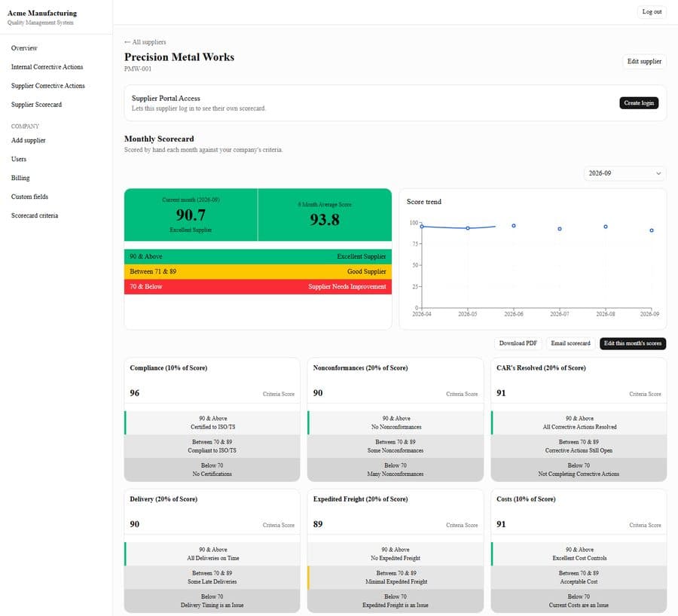This screenshot has height=616, width=678.
Task: Click No Certifications tier
Action: (x=212, y=470)
